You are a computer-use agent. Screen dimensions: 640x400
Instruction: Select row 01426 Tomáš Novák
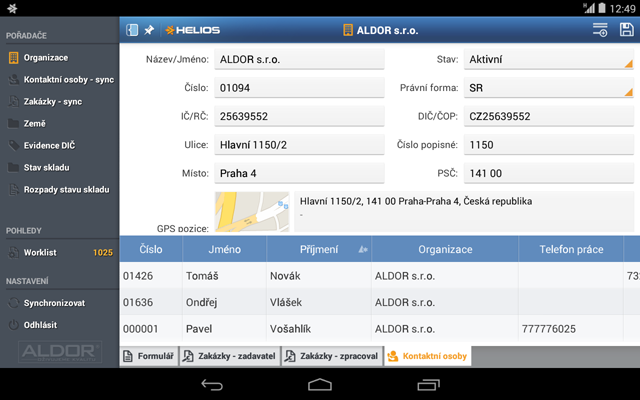380,276
